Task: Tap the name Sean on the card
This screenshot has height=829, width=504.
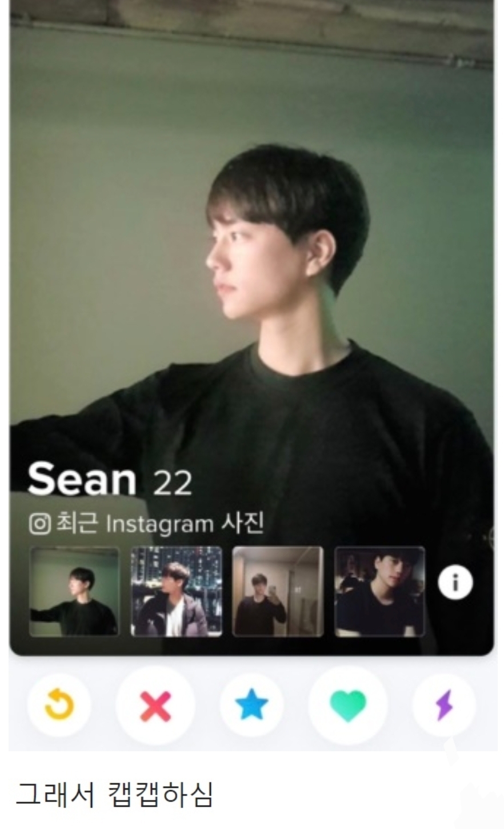Action: tap(82, 479)
